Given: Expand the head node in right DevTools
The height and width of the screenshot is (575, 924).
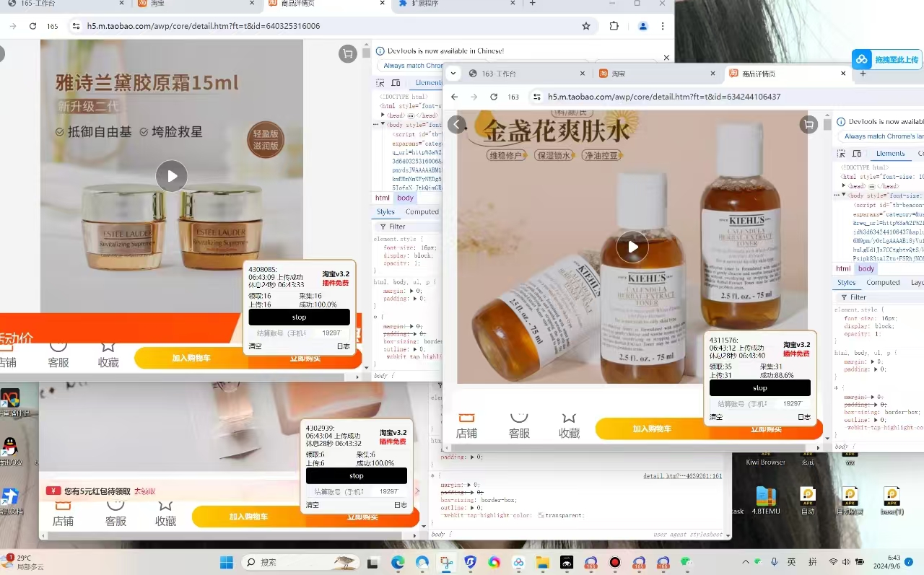Looking at the screenshot, I should coord(844,185).
